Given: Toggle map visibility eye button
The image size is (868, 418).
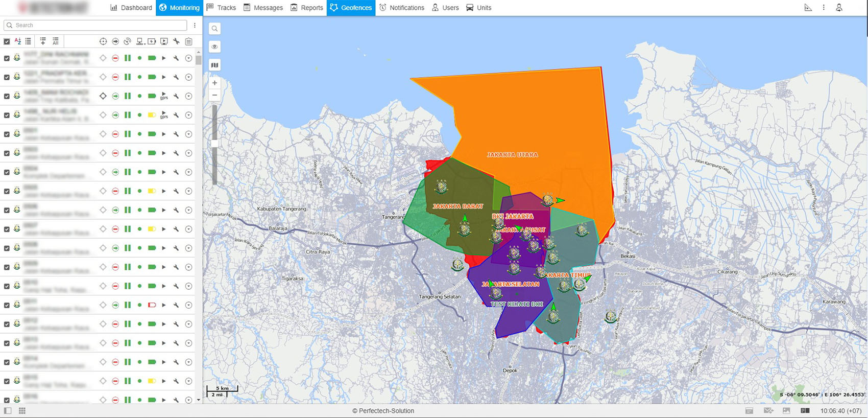Looking at the screenshot, I should tap(215, 47).
